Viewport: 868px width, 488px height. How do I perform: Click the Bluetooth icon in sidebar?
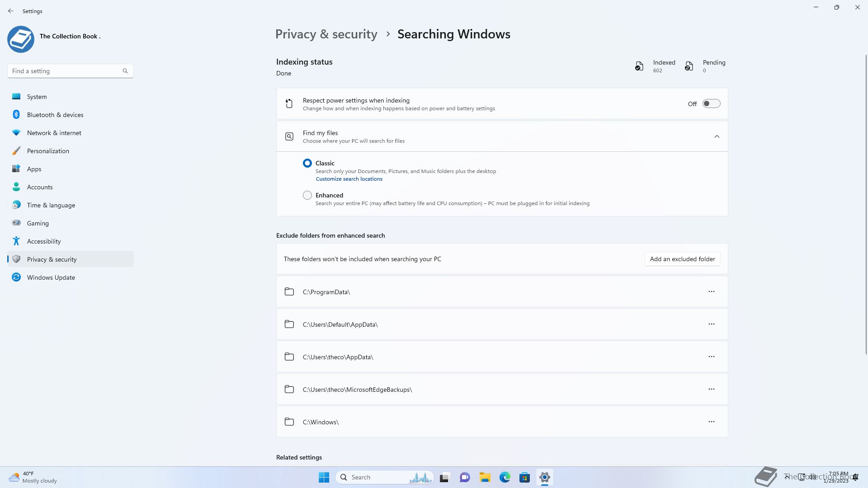click(16, 115)
